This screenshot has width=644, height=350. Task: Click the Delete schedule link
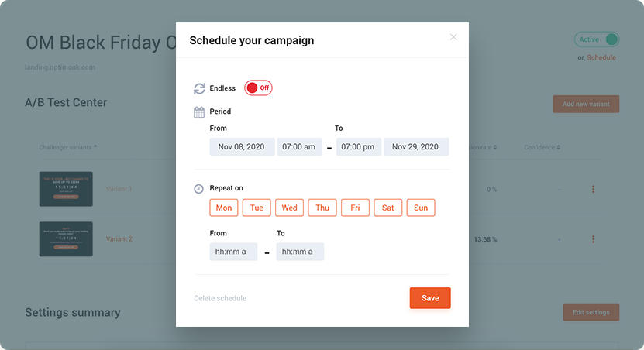[x=220, y=298]
